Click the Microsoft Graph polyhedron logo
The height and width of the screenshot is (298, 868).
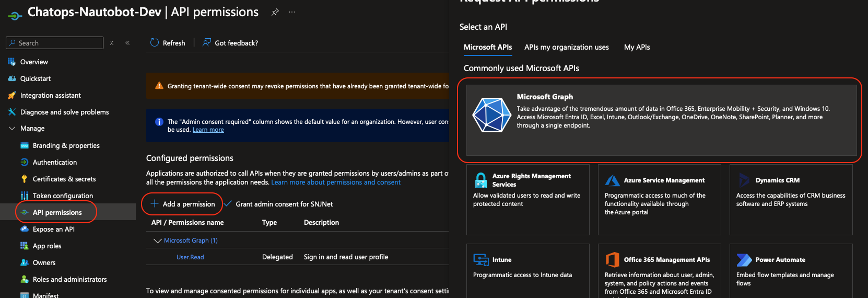(x=491, y=114)
